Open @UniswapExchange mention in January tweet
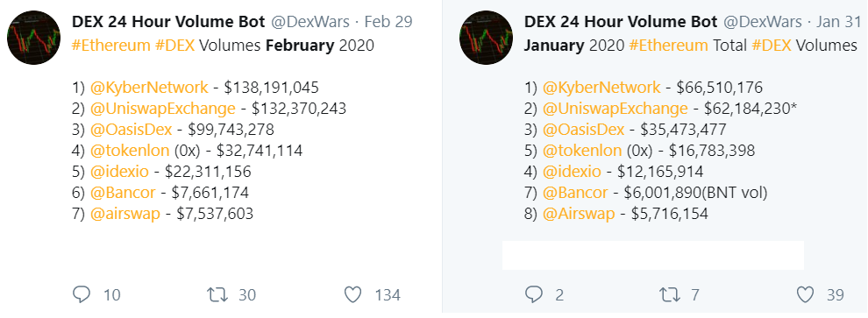The height and width of the screenshot is (318, 868). click(x=615, y=109)
